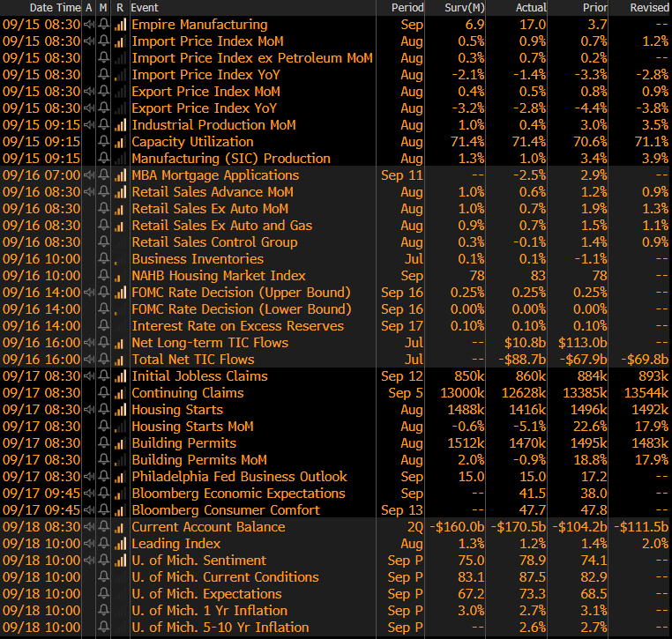Click the Prior value $113.0b for Net Long-term TIC Flows

click(x=583, y=343)
